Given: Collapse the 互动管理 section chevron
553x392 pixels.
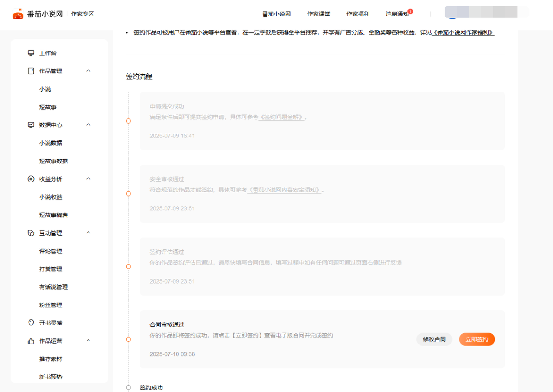Looking at the screenshot, I should (x=89, y=233).
